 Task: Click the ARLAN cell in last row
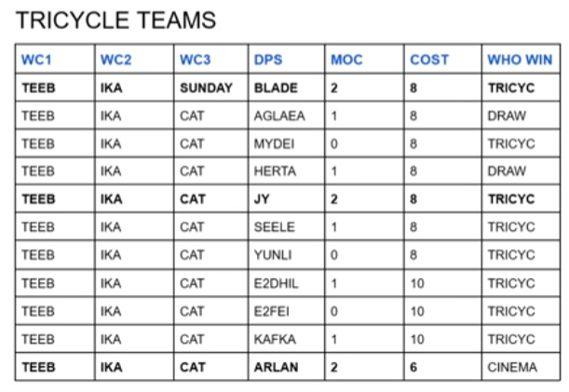pos(287,367)
